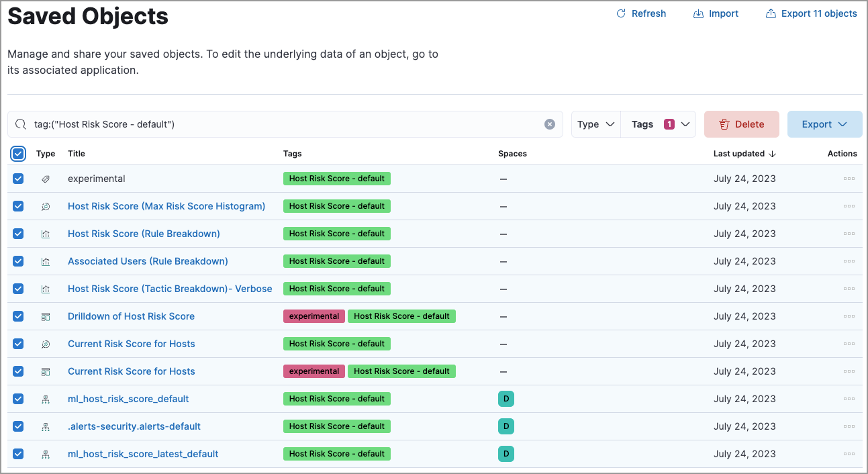This screenshot has height=474, width=868.
Task: Open the Tags filter dropdown
Action: coord(659,124)
